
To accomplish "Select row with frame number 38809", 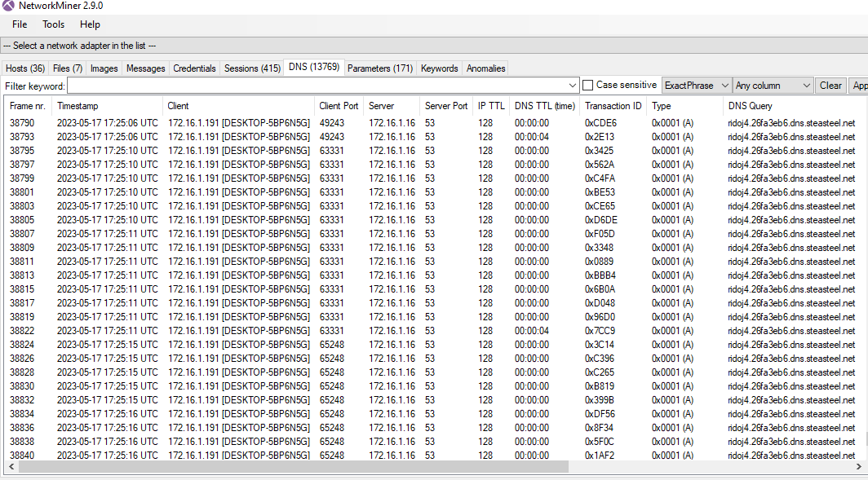I will pyautogui.click(x=434, y=247).
